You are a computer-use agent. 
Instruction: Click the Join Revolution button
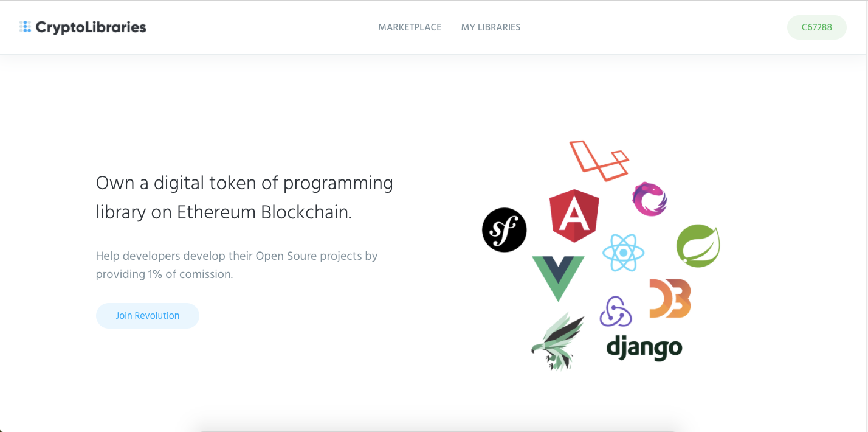click(x=147, y=315)
